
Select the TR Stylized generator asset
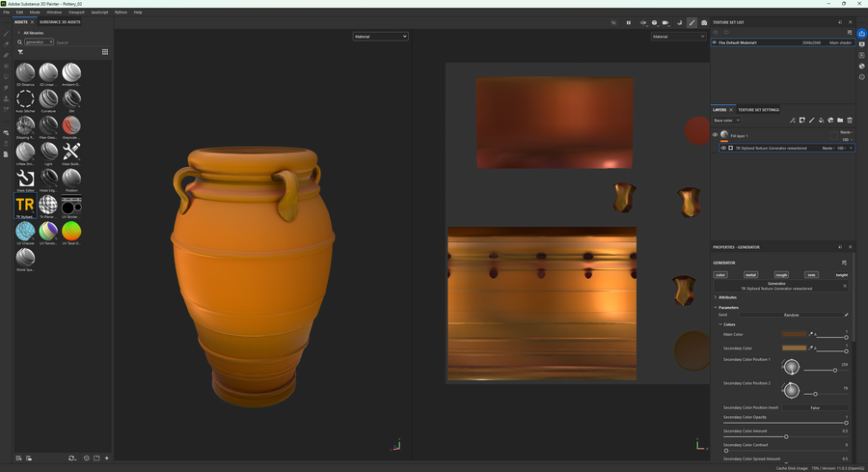25,205
